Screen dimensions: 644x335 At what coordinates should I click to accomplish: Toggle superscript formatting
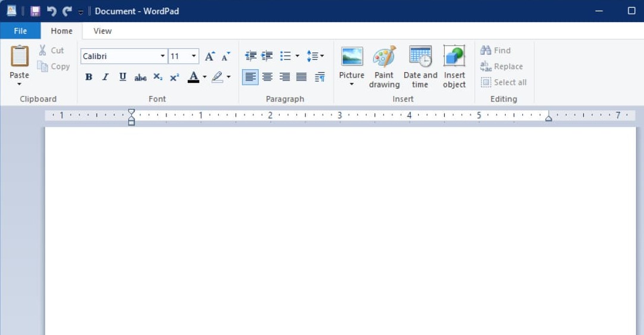pos(175,77)
